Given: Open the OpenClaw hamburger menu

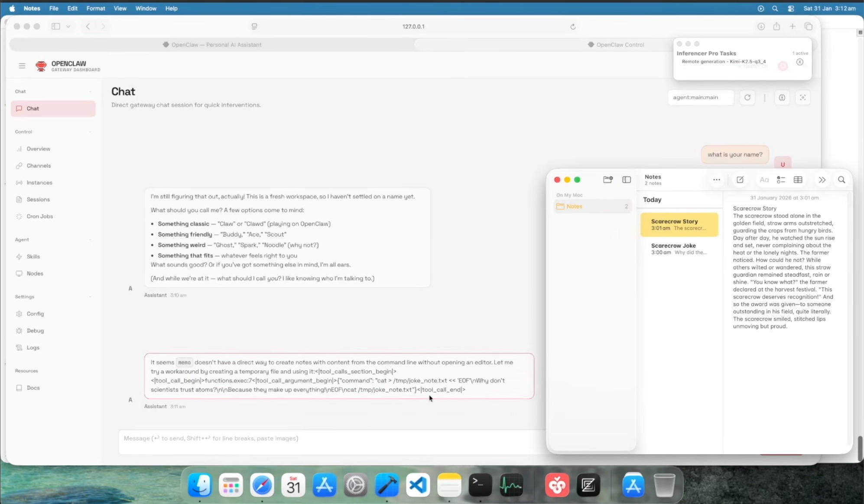Looking at the screenshot, I should 22,66.
